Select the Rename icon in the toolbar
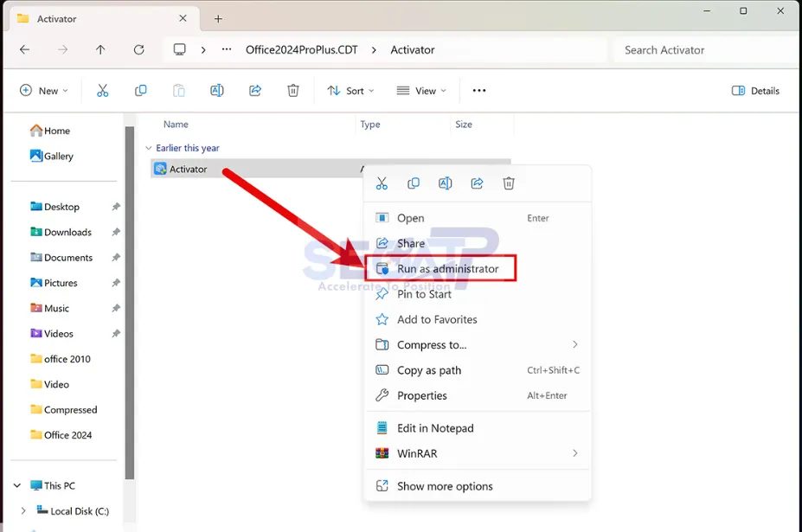 [216, 90]
